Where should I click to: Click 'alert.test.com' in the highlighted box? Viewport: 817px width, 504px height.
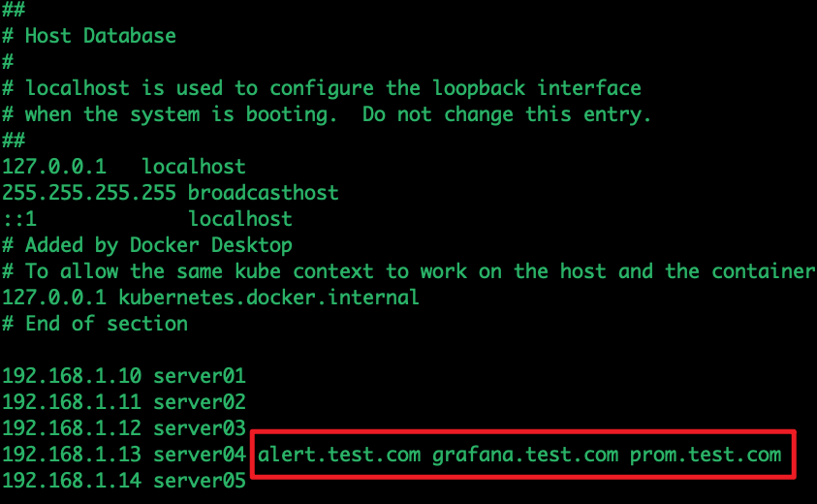pos(339,455)
